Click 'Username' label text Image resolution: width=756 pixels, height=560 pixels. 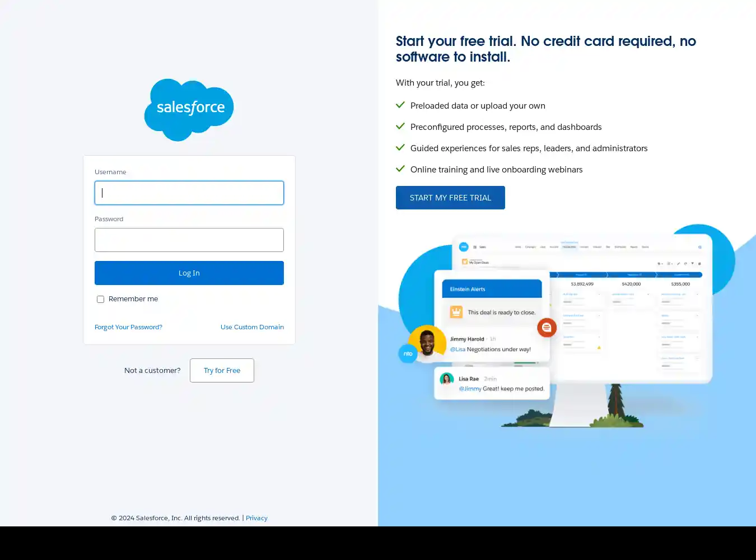coord(110,172)
